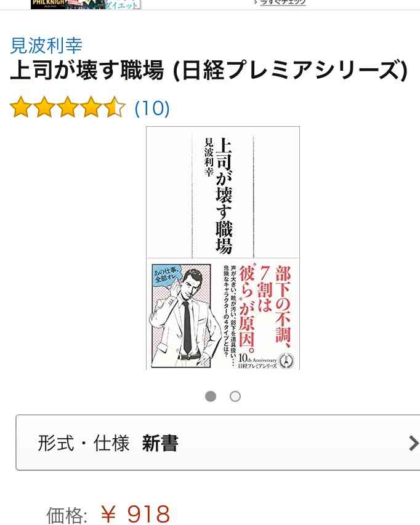Click the five-star rating icons

68,107
